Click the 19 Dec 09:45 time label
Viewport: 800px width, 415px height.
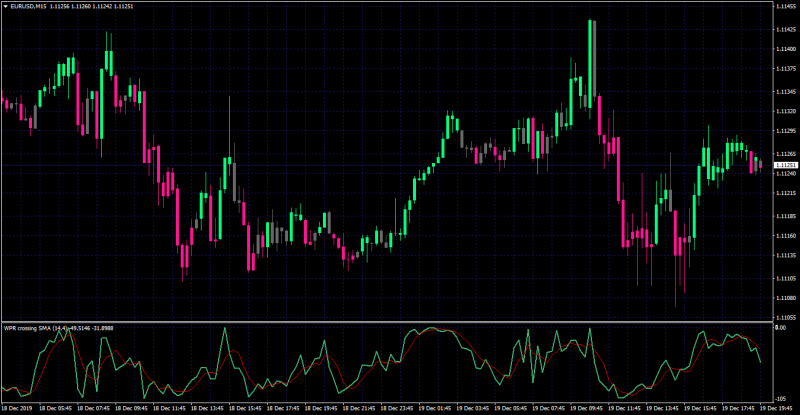pyautogui.click(x=587, y=408)
